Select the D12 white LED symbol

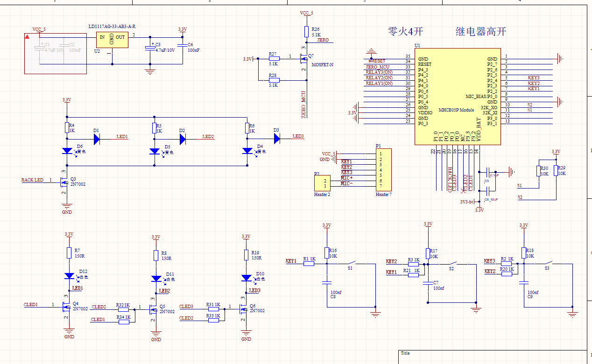69,276
